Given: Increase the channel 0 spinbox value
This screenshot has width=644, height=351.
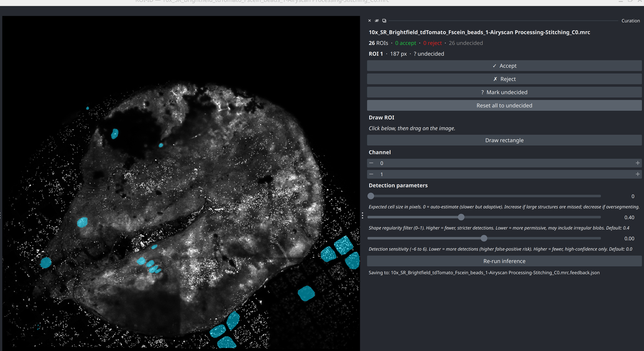Looking at the screenshot, I should pyautogui.click(x=638, y=163).
